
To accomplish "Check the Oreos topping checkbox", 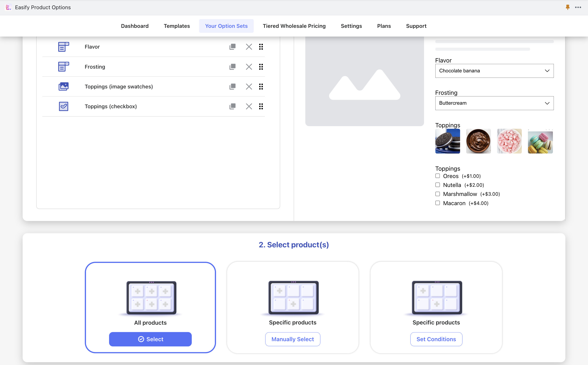I will 437,176.
